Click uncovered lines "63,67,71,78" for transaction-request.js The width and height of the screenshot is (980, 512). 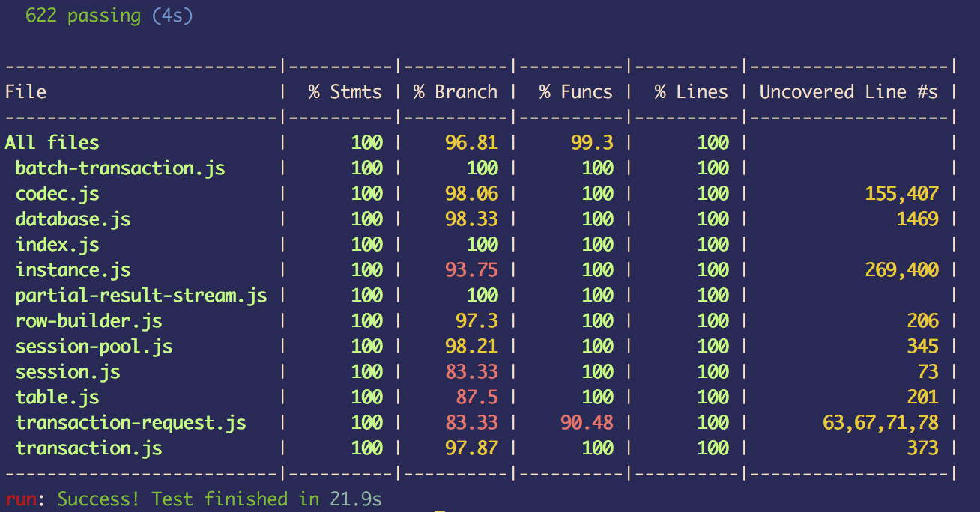tap(880, 423)
